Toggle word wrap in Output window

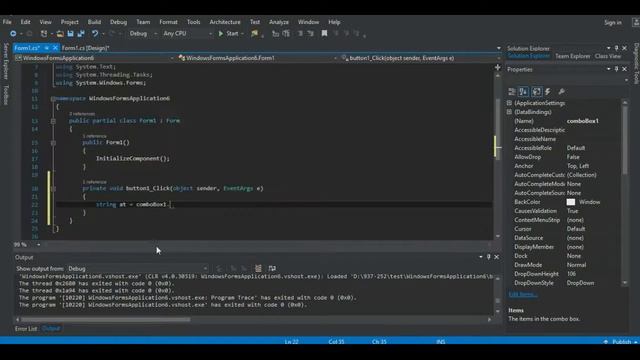[272, 268]
